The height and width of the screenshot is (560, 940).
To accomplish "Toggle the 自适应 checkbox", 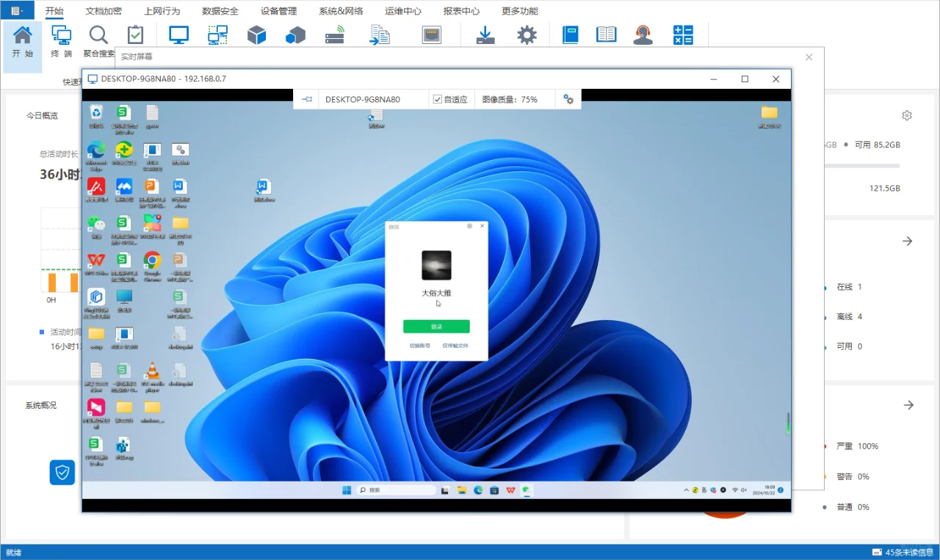I will coord(438,99).
